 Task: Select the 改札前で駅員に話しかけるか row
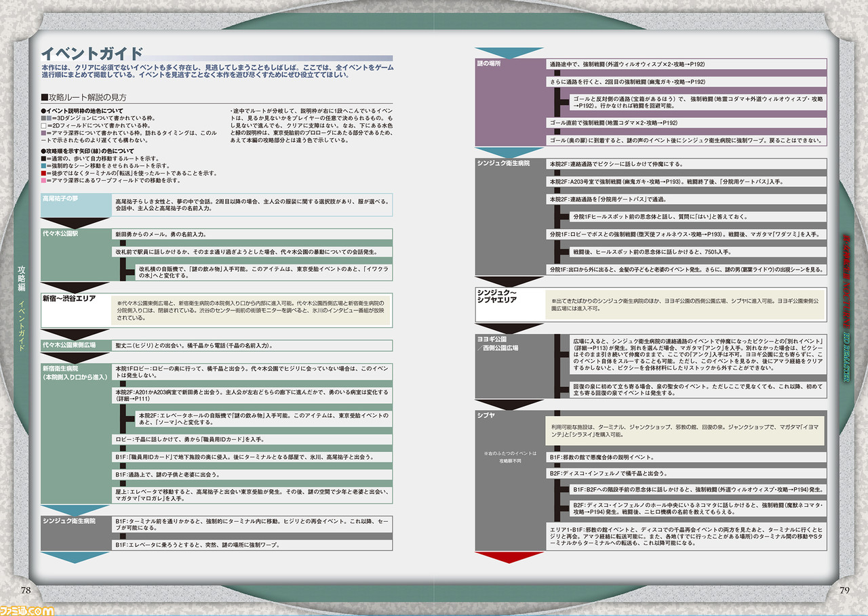252,251
